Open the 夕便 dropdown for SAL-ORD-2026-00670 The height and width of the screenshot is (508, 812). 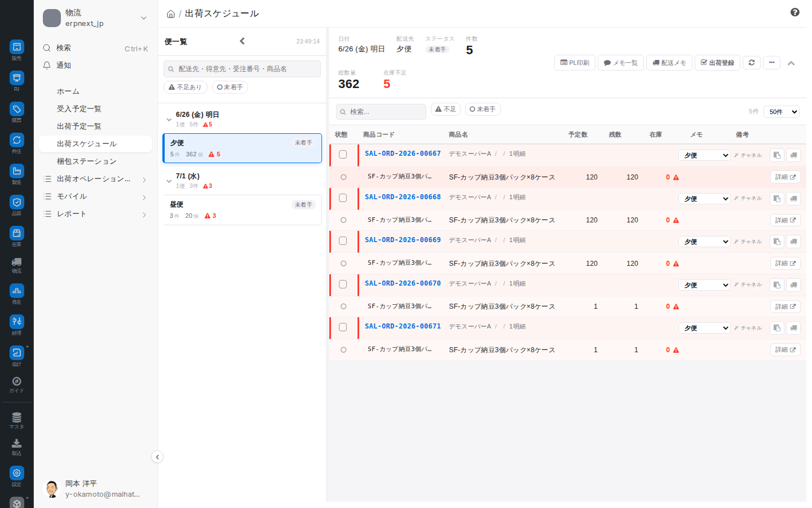(704, 285)
